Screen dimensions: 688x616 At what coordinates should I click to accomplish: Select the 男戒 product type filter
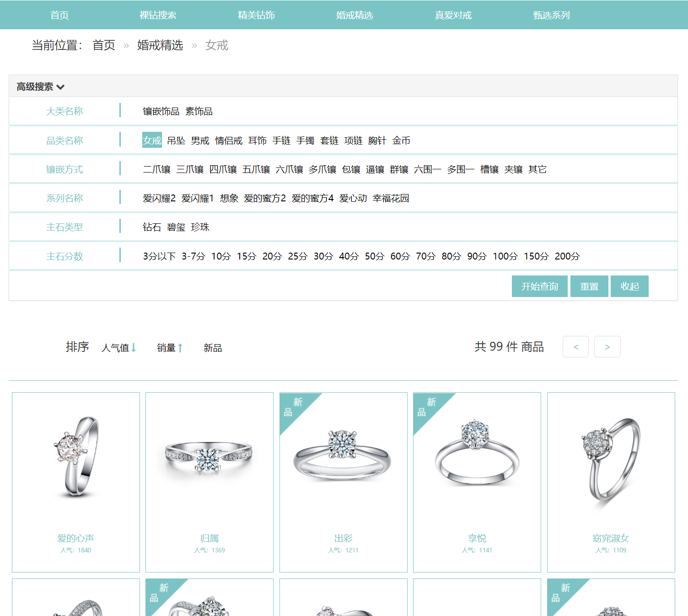tap(200, 140)
